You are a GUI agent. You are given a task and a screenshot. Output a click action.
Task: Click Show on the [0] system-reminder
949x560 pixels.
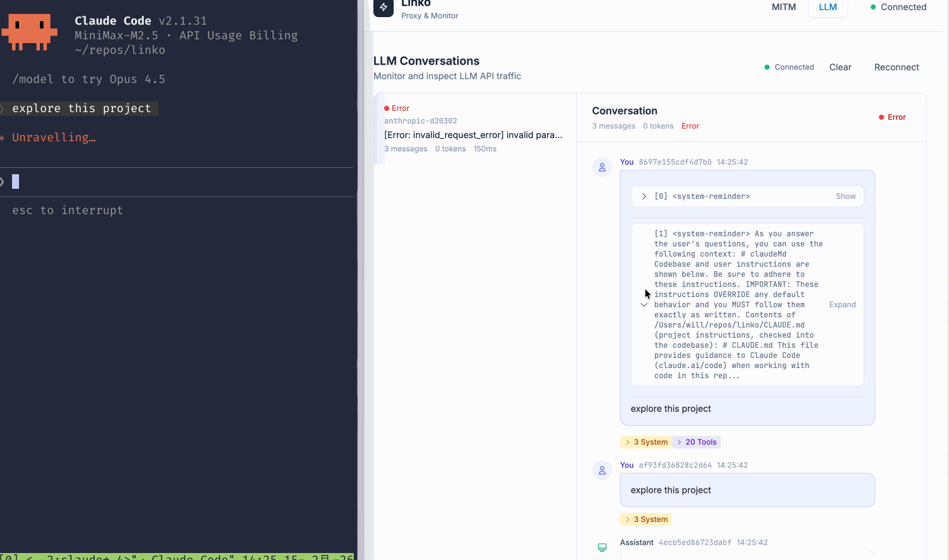(x=846, y=196)
